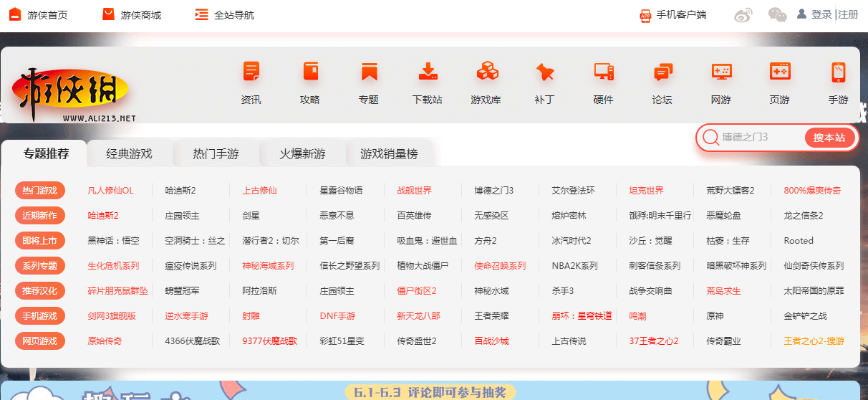868x400 pixels.
Task: Click the 手机客户端 app icon
Action: pos(645,15)
